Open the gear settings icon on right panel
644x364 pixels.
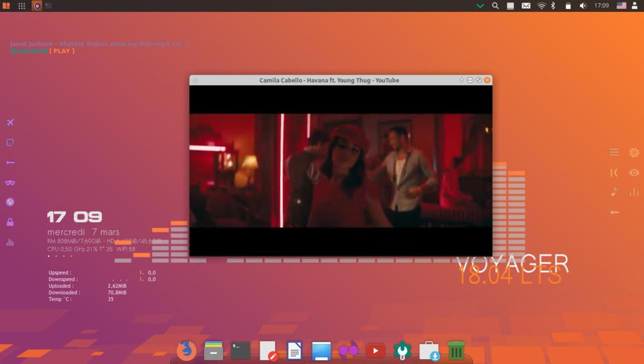pos(634,152)
